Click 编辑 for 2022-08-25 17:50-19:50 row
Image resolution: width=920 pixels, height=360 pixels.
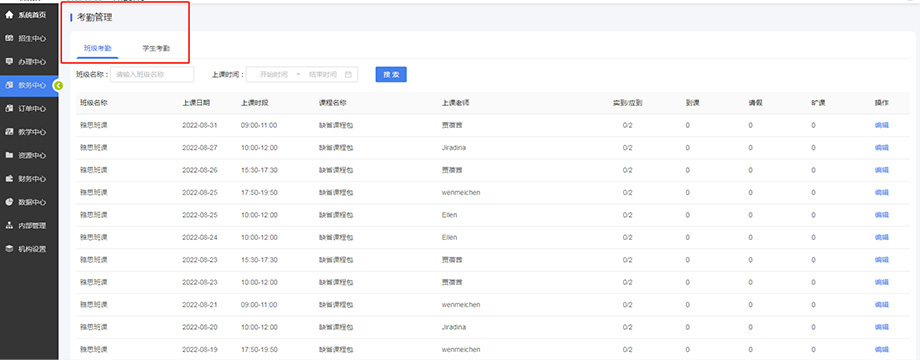click(881, 192)
